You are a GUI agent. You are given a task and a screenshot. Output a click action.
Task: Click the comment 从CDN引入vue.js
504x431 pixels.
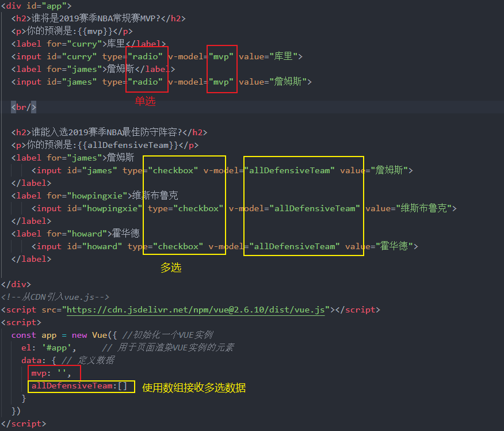click(x=55, y=297)
